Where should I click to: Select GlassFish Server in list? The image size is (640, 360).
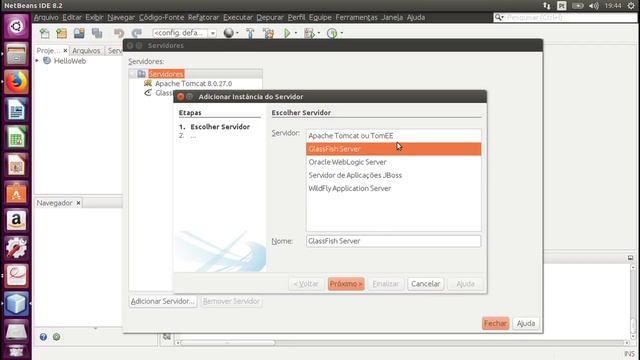[393, 149]
